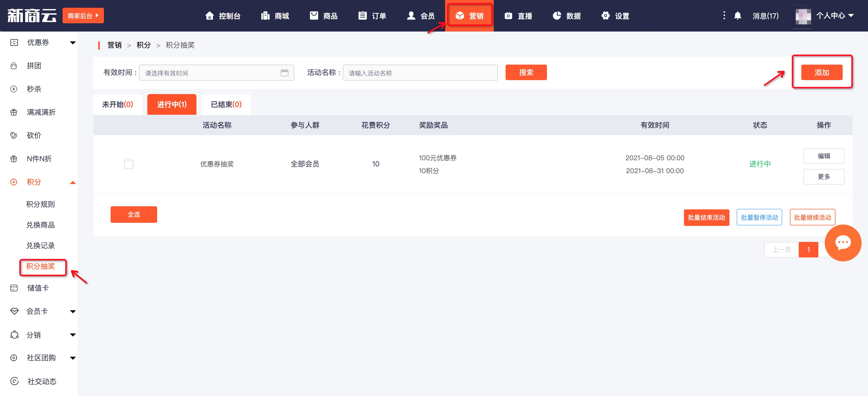This screenshot has height=396, width=868.
Task: Click the 商城 building icon
Action: click(x=265, y=16)
